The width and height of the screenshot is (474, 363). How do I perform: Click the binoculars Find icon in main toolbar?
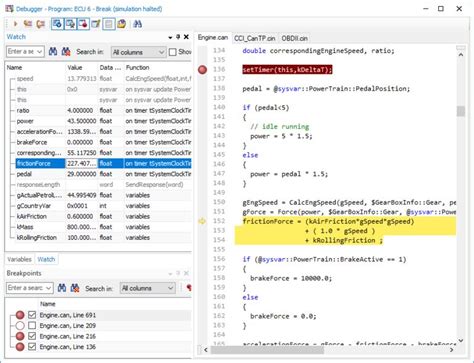pyautogui.click(x=137, y=24)
